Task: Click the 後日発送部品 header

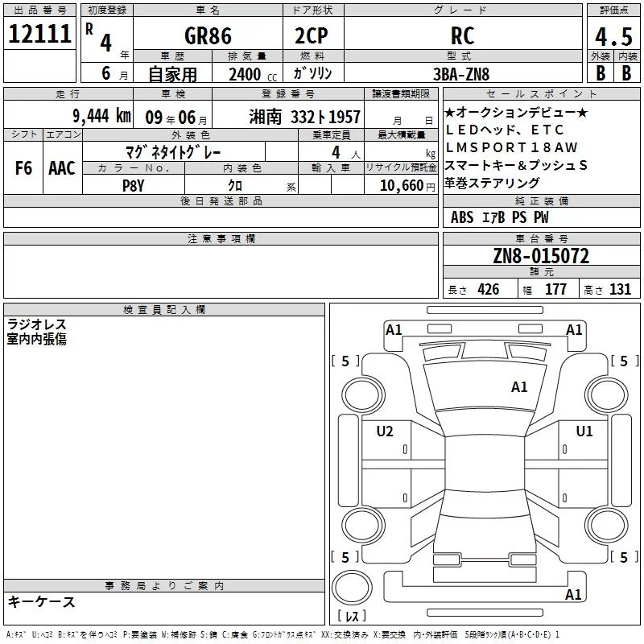Action: tap(221, 200)
